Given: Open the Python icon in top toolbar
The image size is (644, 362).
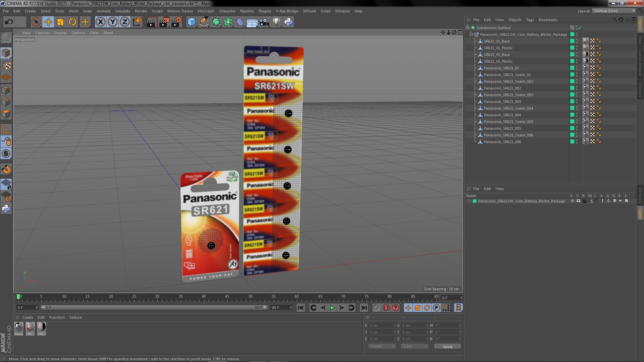Looking at the screenshot, I should (x=288, y=22).
